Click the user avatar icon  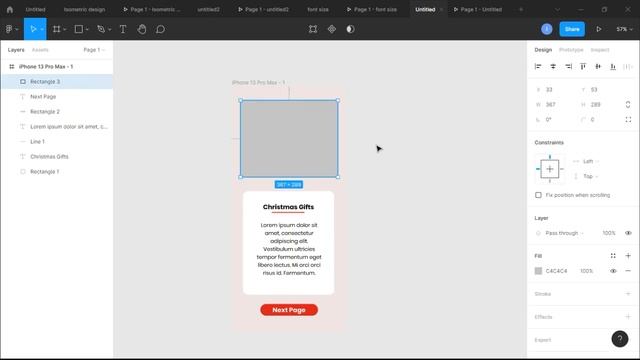pyautogui.click(x=547, y=29)
